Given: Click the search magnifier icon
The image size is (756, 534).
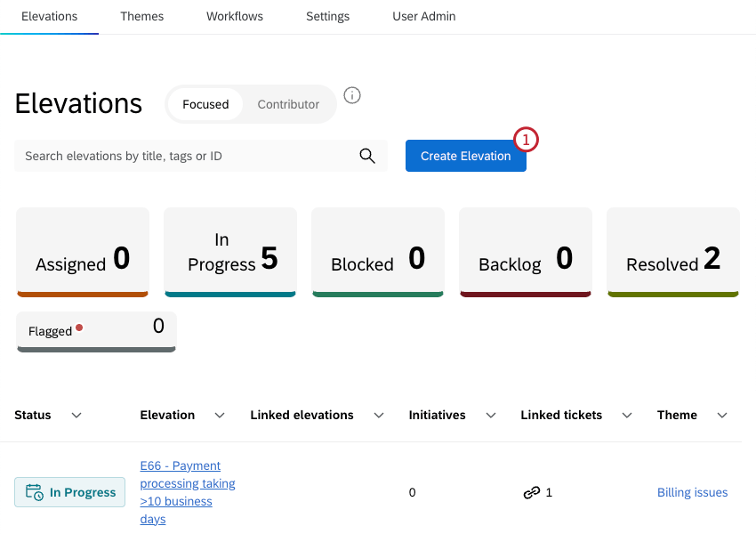Looking at the screenshot, I should pyautogui.click(x=367, y=155).
